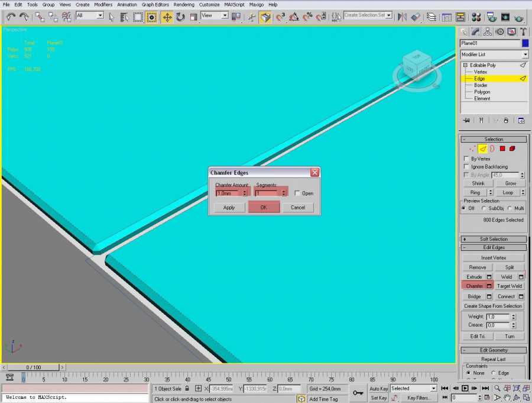Click the Select and Rotate tool
532x403 pixels.
(180, 17)
